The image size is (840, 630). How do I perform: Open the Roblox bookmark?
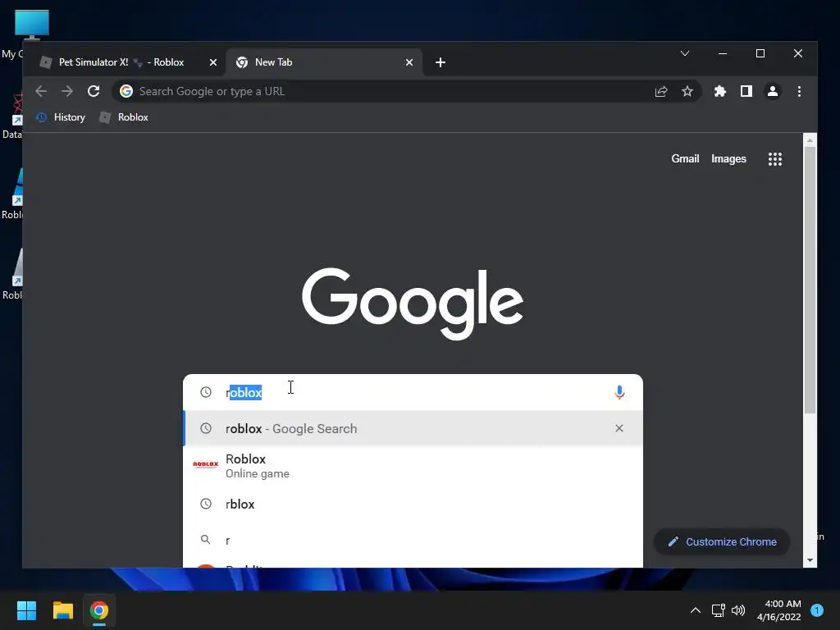[x=125, y=117]
